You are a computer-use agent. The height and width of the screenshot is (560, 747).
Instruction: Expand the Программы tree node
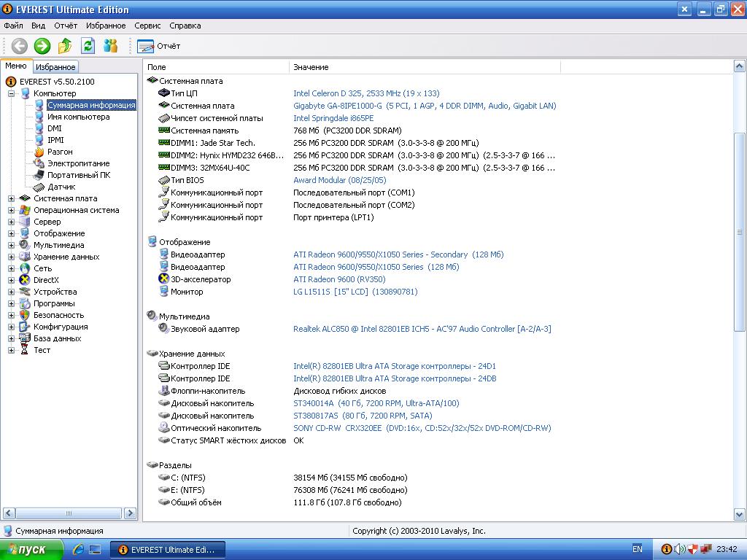pyautogui.click(x=11, y=304)
